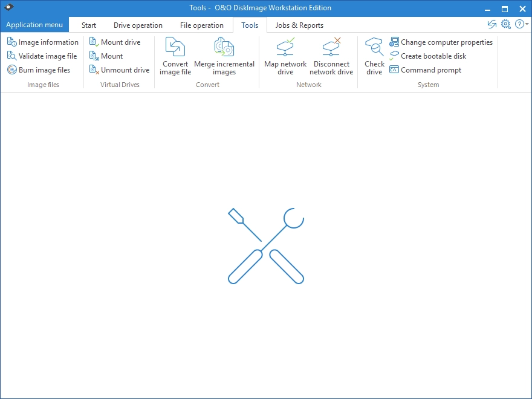Open settings gear icon
The height and width of the screenshot is (399, 532).
(506, 24)
